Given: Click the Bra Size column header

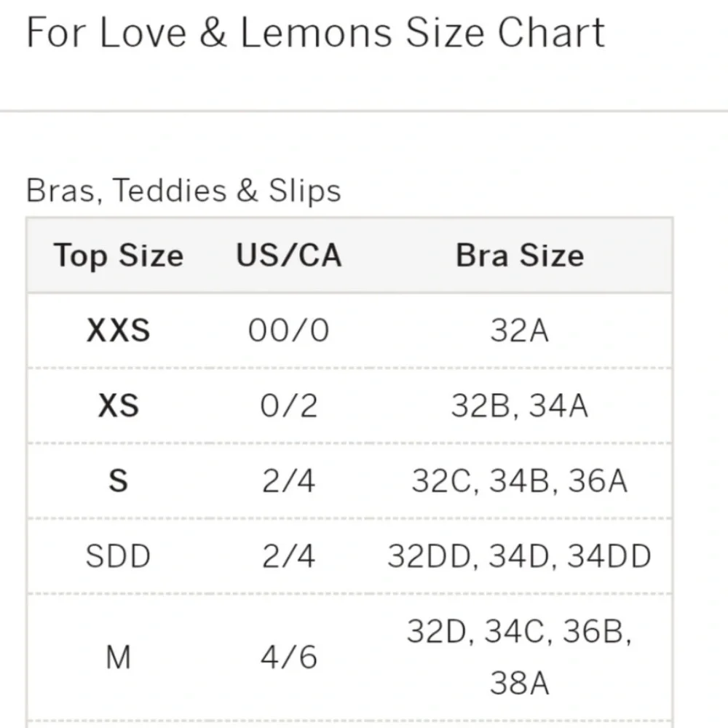Looking at the screenshot, I should coord(520,256).
